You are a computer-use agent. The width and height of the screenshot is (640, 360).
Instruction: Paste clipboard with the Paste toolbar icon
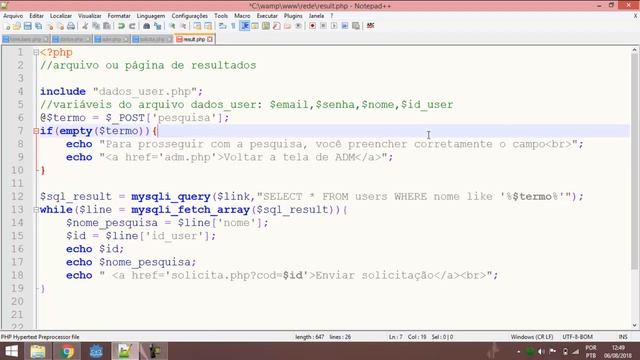click(x=107, y=26)
